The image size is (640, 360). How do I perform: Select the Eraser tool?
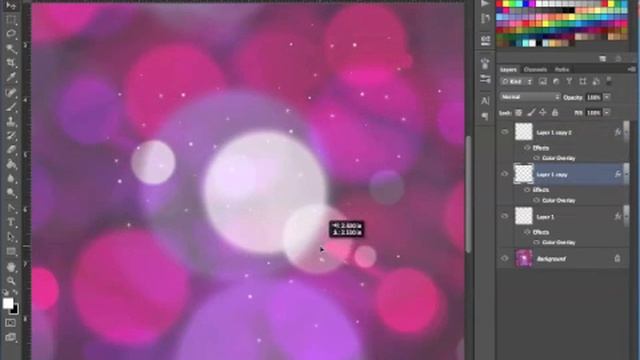click(x=11, y=150)
